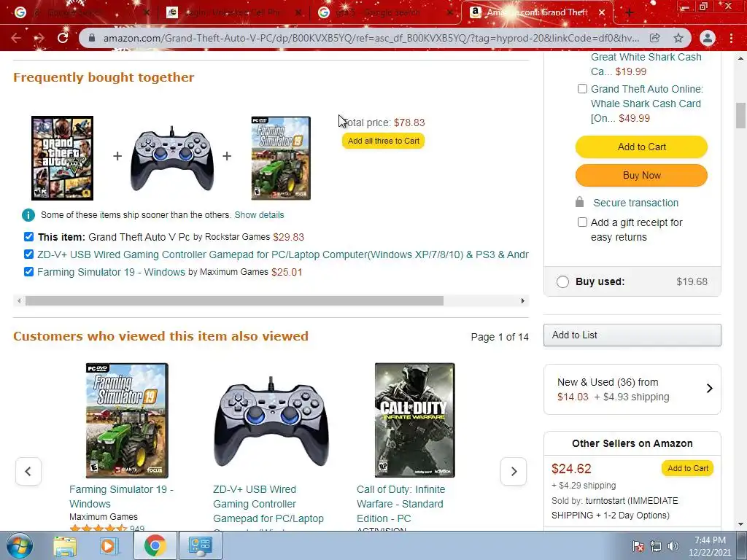Open Call of Duty: Infinite Warfare link
747x560 pixels.
click(400, 504)
